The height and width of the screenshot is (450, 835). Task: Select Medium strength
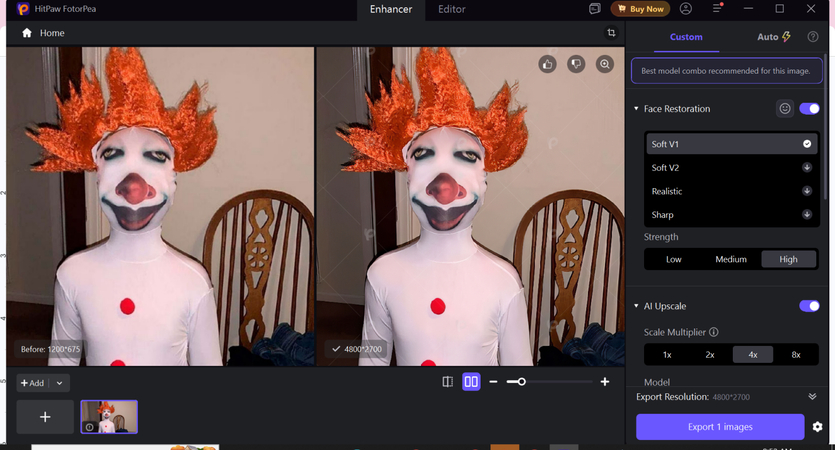(731, 259)
